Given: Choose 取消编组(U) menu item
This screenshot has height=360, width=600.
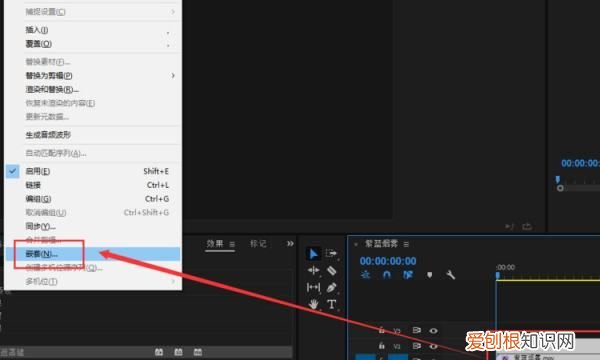Looking at the screenshot, I should [92, 212].
